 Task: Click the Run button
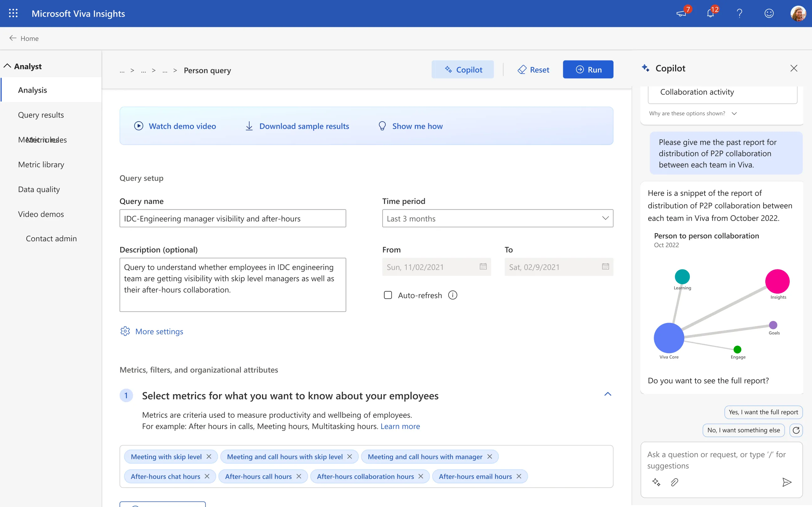tap(588, 70)
